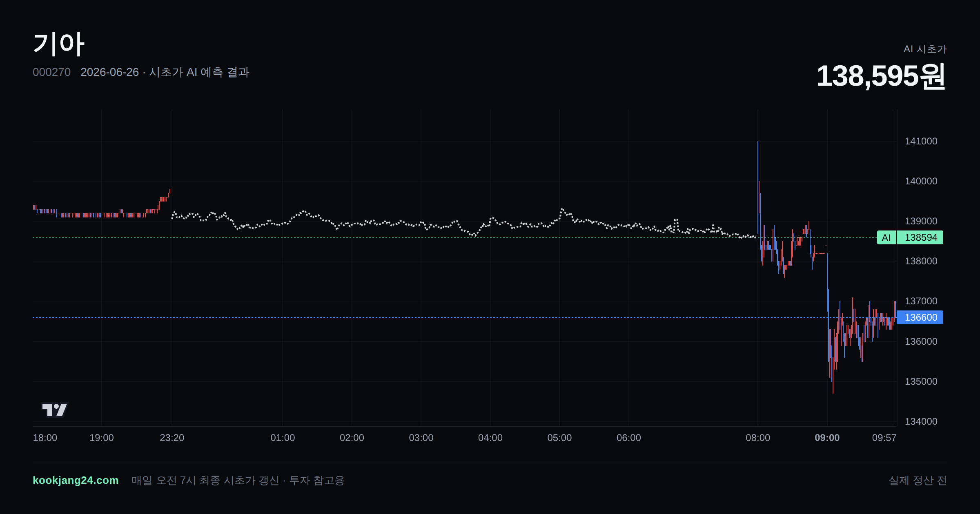Click the 23:20 time axis label
Image resolution: width=980 pixels, height=514 pixels.
click(x=172, y=438)
